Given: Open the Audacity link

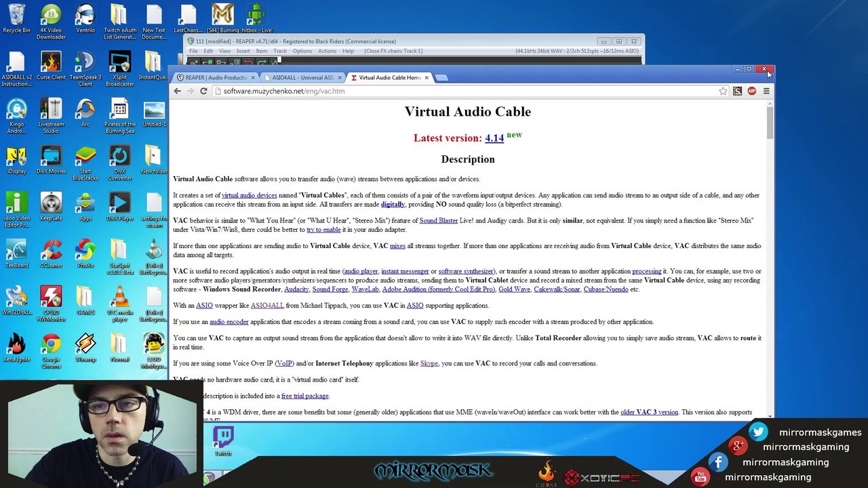Looking at the screenshot, I should (x=296, y=289).
